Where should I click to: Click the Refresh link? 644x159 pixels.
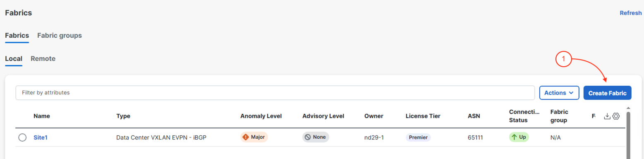pyautogui.click(x=631, y=13)
